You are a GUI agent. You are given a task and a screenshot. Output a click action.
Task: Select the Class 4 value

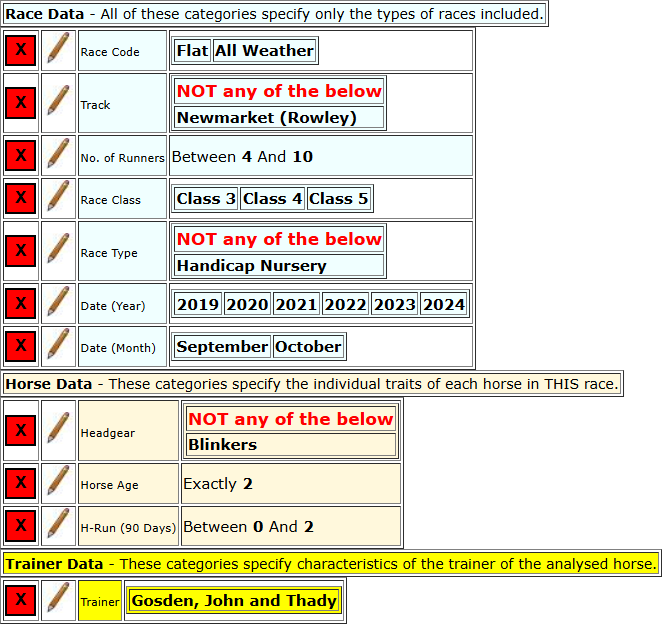coord(272,198)
